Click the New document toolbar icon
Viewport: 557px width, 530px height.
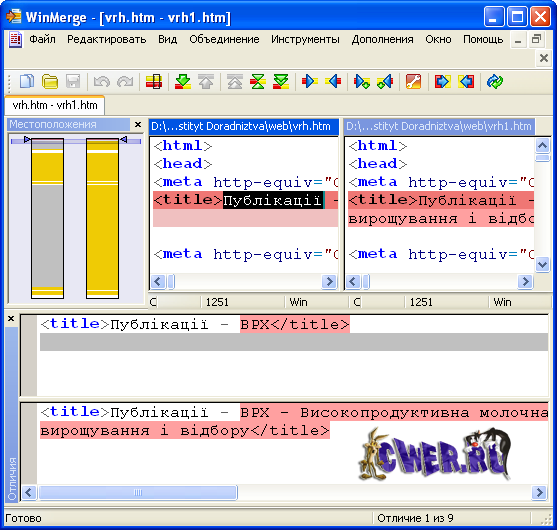pyautogui.click(x=27, y=81)
